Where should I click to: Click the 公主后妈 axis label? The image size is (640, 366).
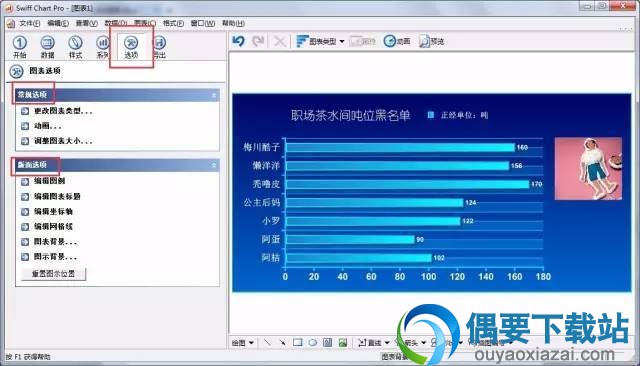pyautogui.click(x=262, y=202)
